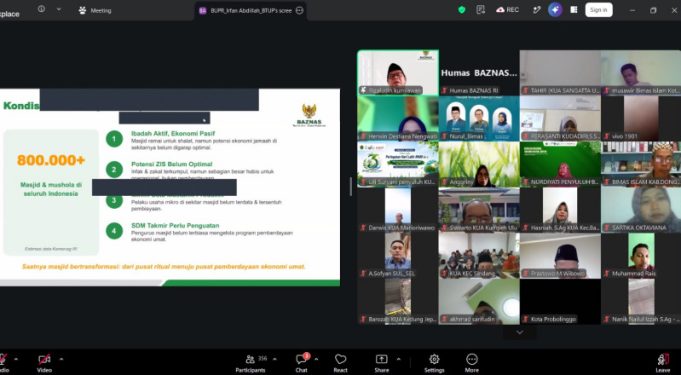Image resolution: width=681 pixels, height=375 pixels.
Task: Click the muted mic icon beside Muhammad Rais
Action: (x=607, y=274)
